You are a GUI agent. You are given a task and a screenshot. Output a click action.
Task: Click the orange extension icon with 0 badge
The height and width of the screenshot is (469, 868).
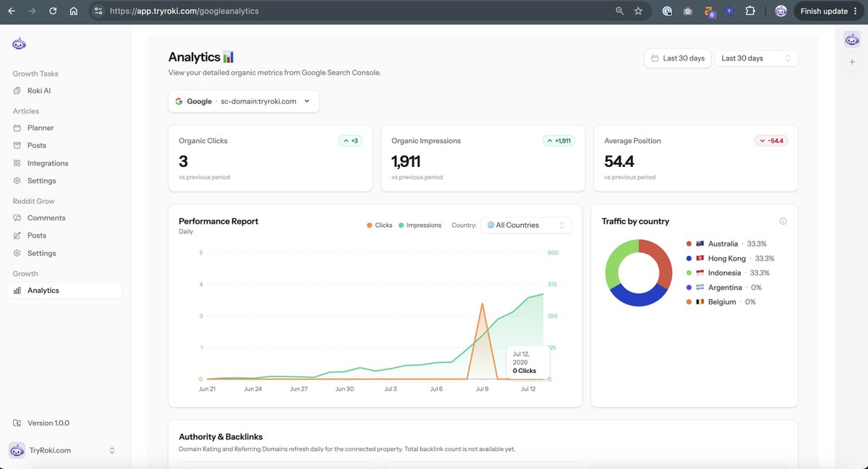click(x=710, y=12)
